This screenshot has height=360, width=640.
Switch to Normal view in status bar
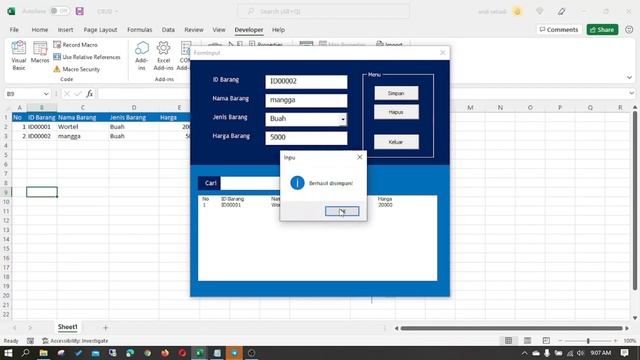(x=508, y=340)
